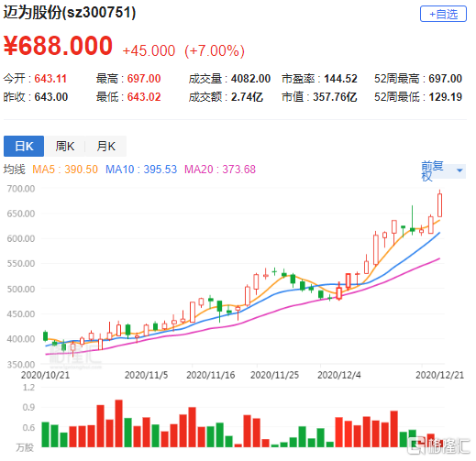Click the 2020/12/21 date axis label

pos(439,375)
